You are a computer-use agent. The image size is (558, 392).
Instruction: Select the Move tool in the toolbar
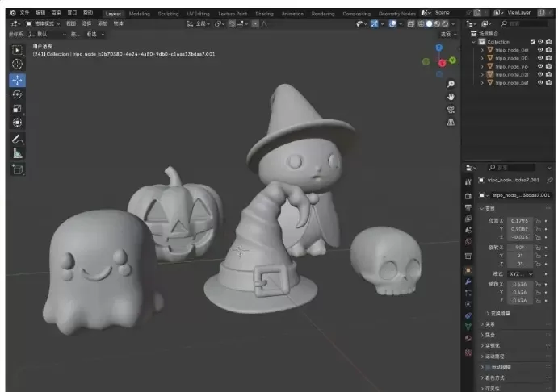18,80
